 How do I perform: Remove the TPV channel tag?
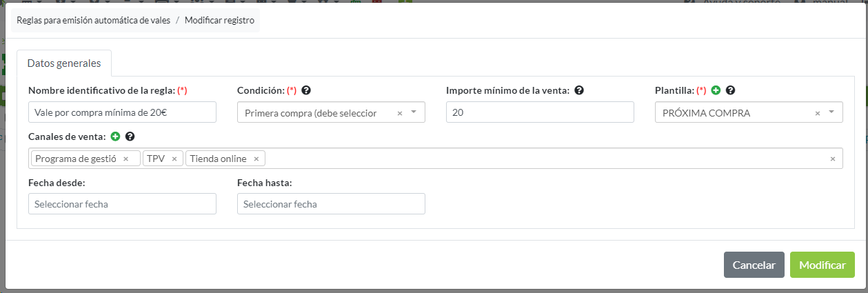pyautogui.click(x=174, y=159)
